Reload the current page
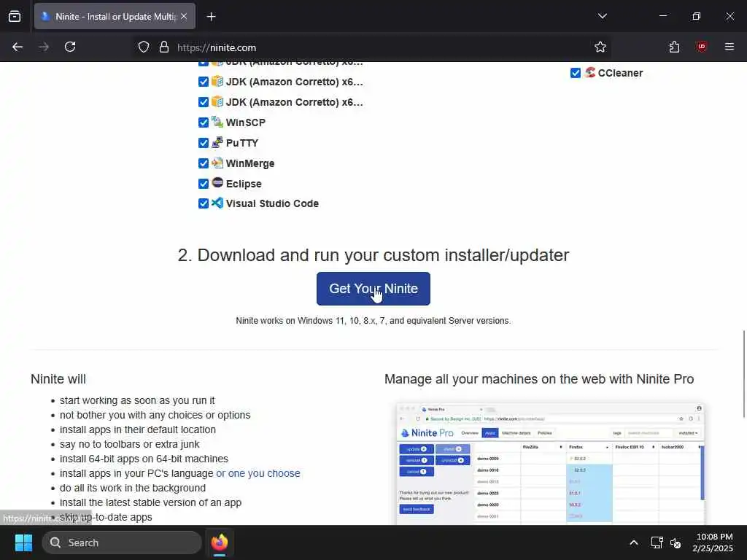 [70, 47]
